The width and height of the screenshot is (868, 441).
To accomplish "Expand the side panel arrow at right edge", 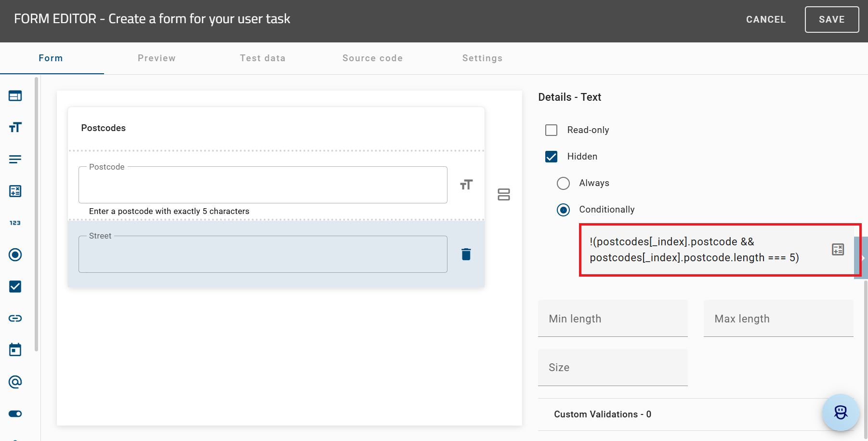I will tap(862, 258).
